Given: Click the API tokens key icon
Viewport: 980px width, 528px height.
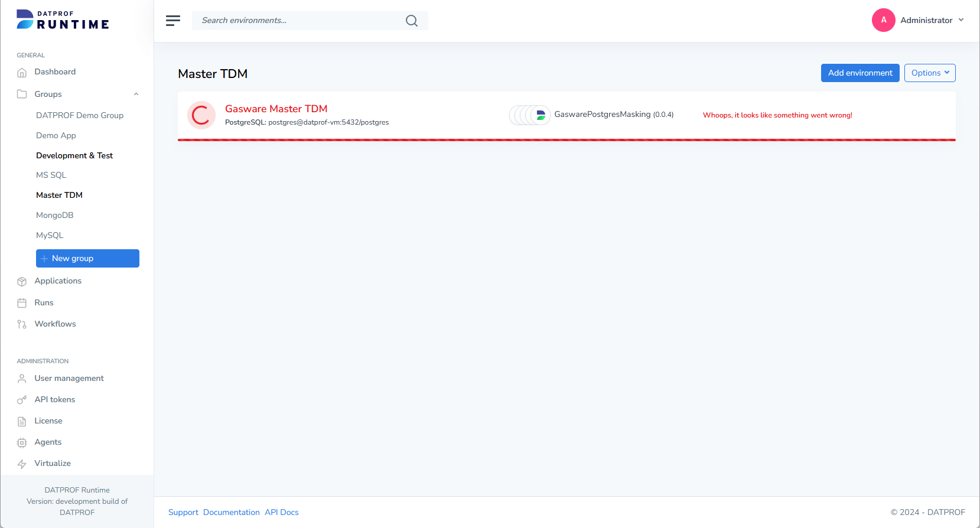Looking at the screenshot, I should 22,400.
